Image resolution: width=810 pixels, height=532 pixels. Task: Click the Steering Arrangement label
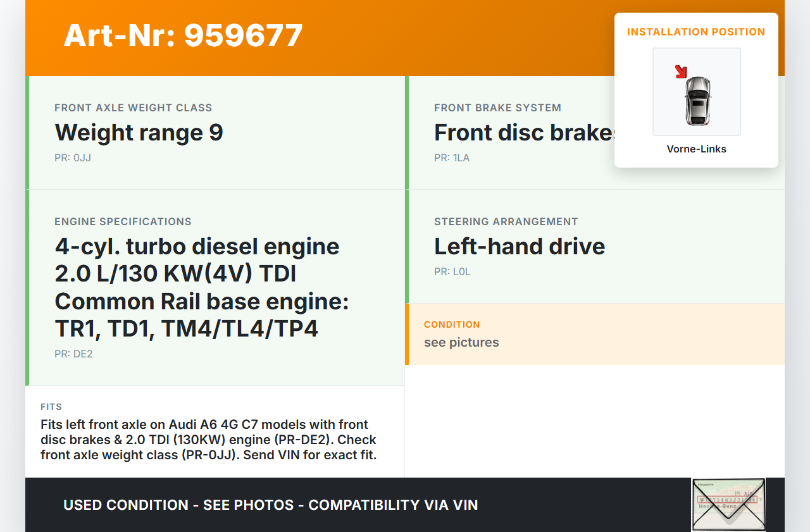click(x=506, y=221)
